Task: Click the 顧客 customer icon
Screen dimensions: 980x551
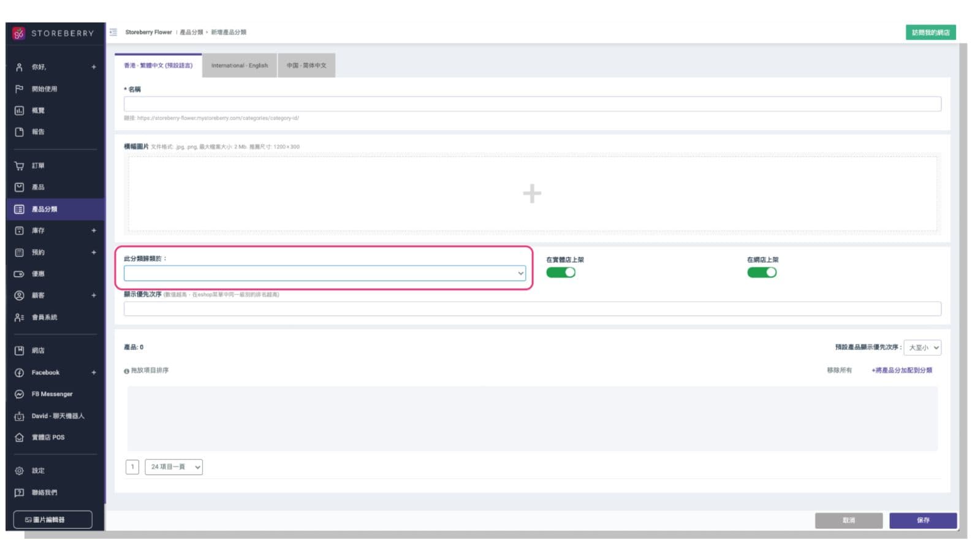Action: click(x=19, y=295)
